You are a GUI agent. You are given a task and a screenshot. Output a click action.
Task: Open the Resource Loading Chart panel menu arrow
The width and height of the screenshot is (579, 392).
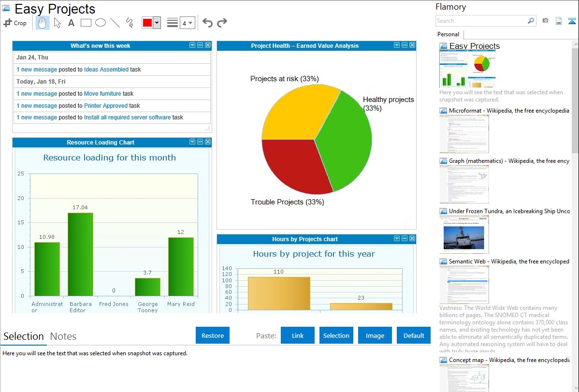click(x=192, y=142)
